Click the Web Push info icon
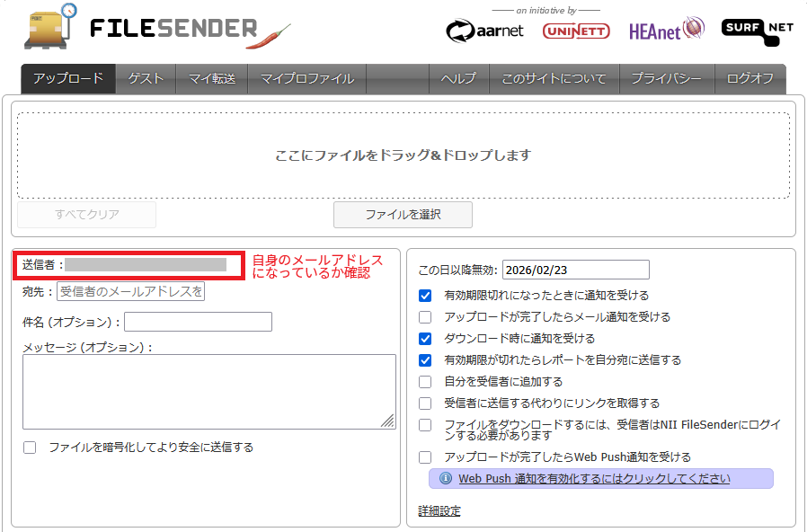 point(445,479)
